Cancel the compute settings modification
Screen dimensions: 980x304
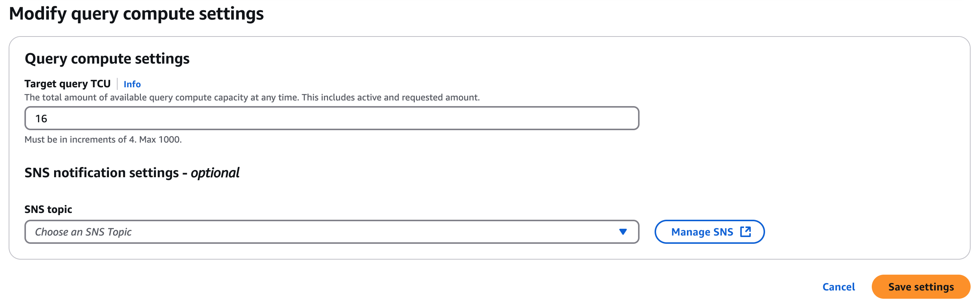[x=838, y=287]
